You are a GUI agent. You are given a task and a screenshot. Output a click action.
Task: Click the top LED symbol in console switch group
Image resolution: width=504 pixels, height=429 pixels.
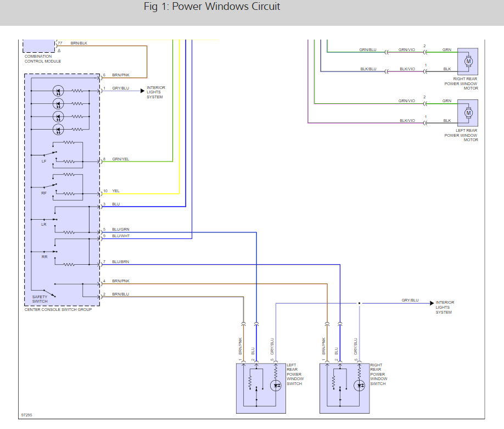[x=58, y=91]
